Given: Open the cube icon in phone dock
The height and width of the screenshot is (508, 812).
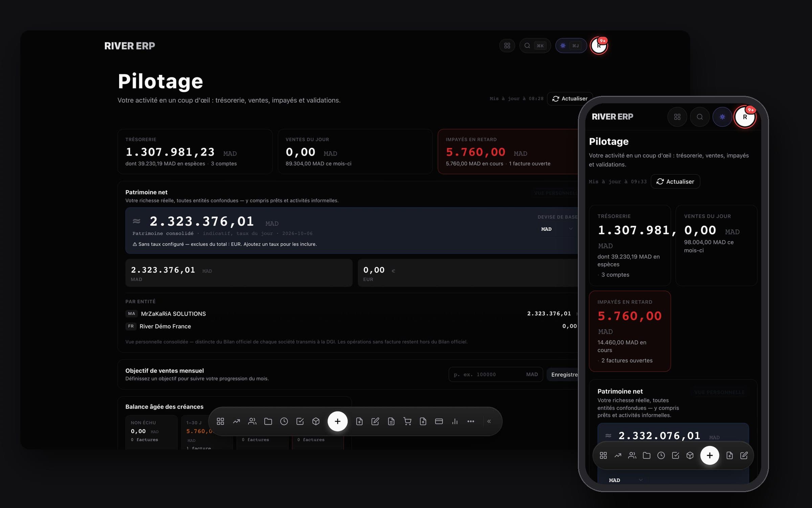Looking at the screenshot, I should click(x=690, y=456).
